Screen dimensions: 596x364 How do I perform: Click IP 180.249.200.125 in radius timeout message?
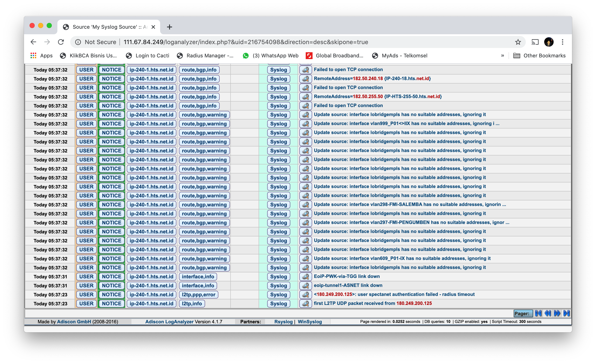click(x=334, y=294)
